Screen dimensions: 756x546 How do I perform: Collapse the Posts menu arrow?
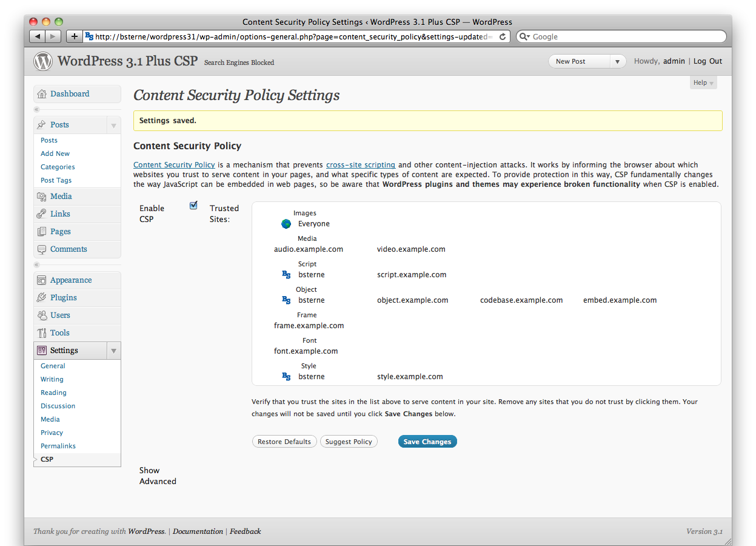tap(113, 126)
